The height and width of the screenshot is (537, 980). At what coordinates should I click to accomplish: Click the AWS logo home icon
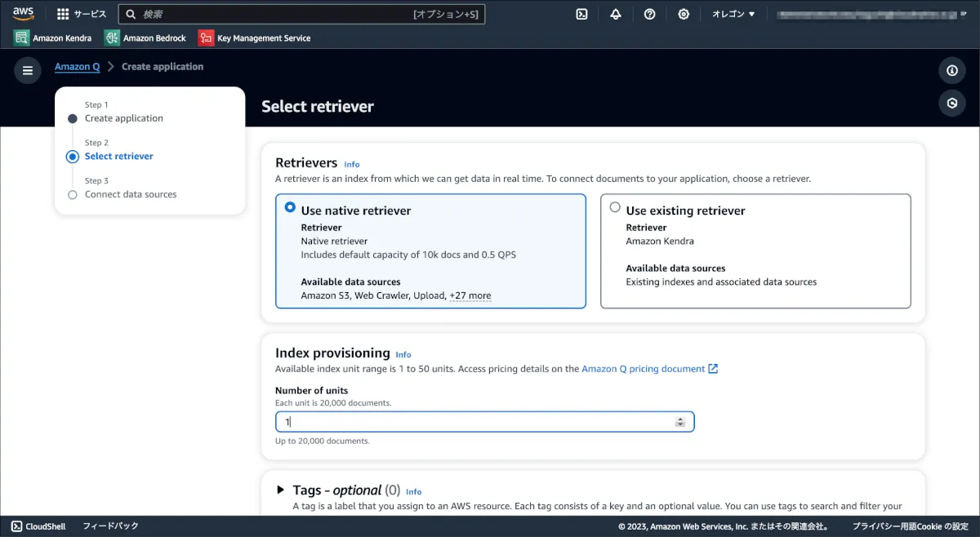(23, 14)
